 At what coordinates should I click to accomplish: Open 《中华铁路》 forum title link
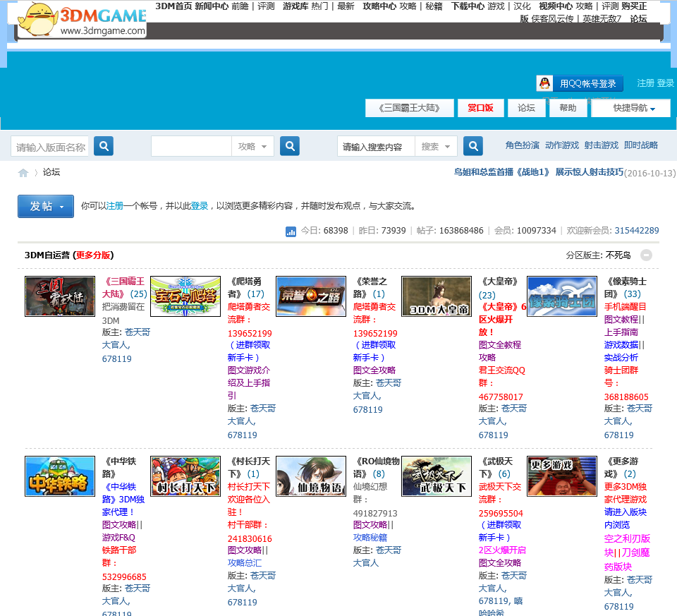pyautogui.click(x=119, y=467)
